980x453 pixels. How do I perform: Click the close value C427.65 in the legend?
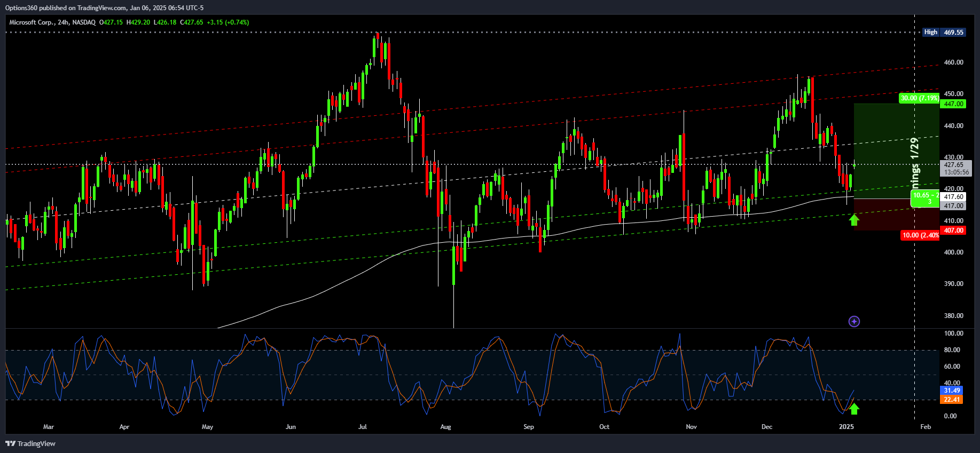pyautogui.click(x=192, y=22)
